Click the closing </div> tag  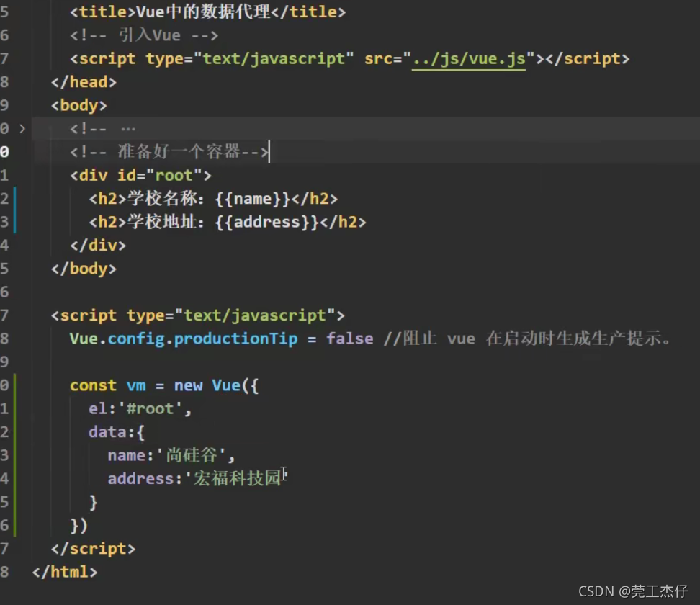(x=98, y=246)
